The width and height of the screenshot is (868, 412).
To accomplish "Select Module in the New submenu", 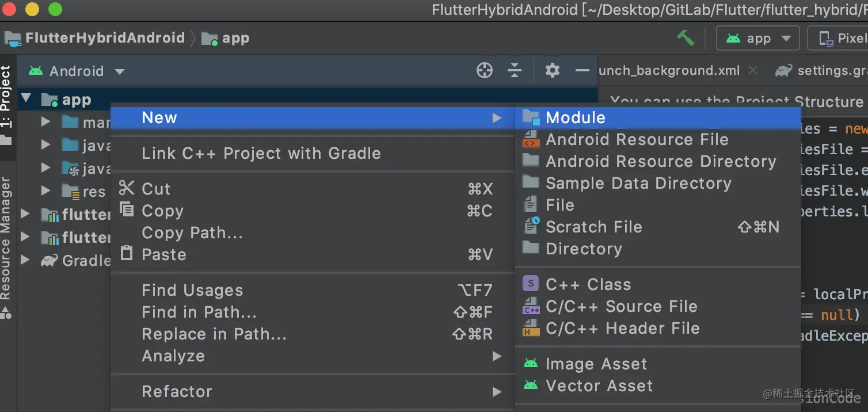I will (x=658, y=118).
